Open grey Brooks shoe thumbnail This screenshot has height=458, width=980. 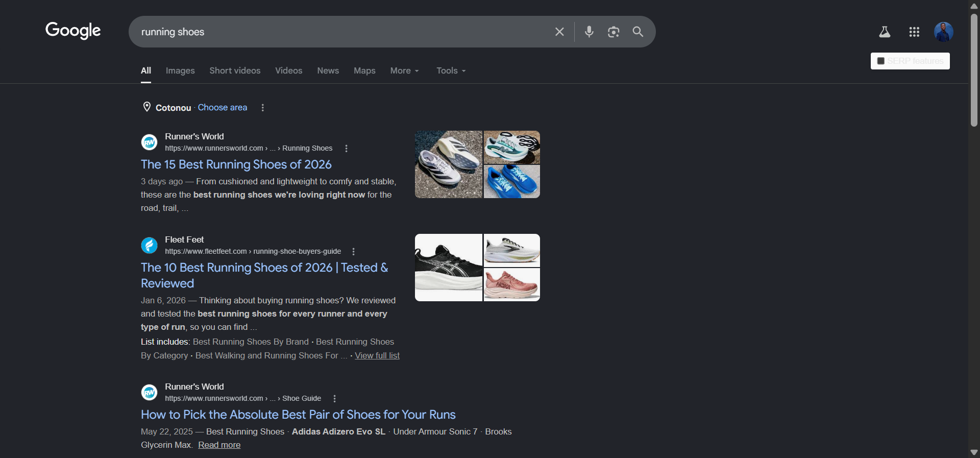coord(512,250)
